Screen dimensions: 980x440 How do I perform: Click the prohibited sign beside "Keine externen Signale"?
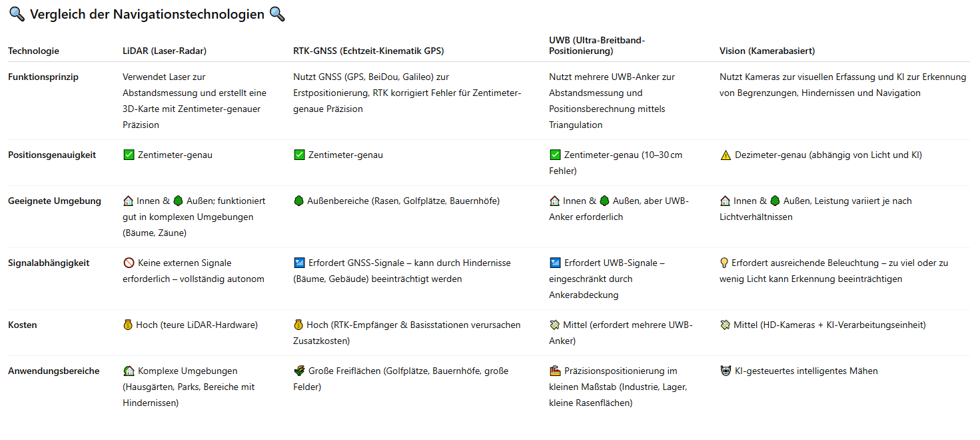pyautogui.click(x=129, y=263)
